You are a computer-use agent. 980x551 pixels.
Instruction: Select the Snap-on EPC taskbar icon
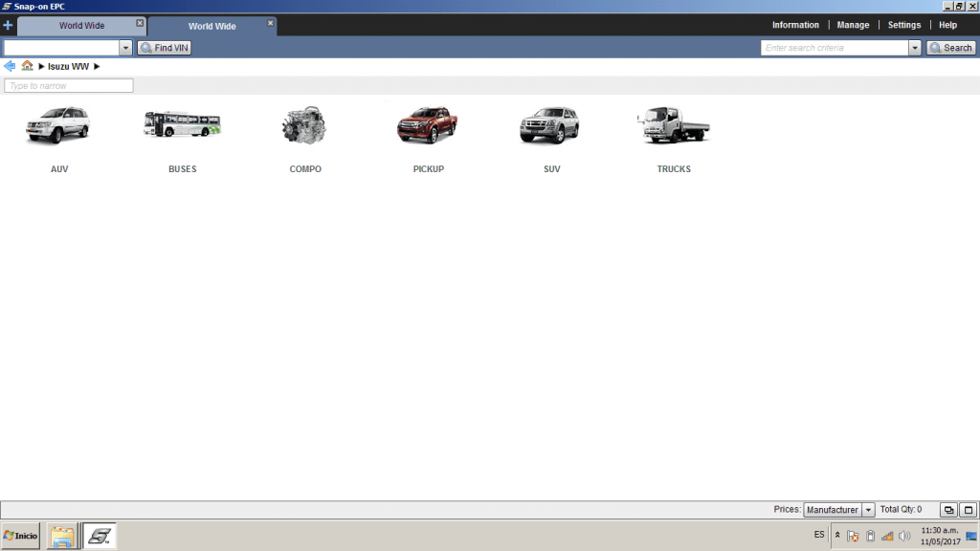(100, 536)
